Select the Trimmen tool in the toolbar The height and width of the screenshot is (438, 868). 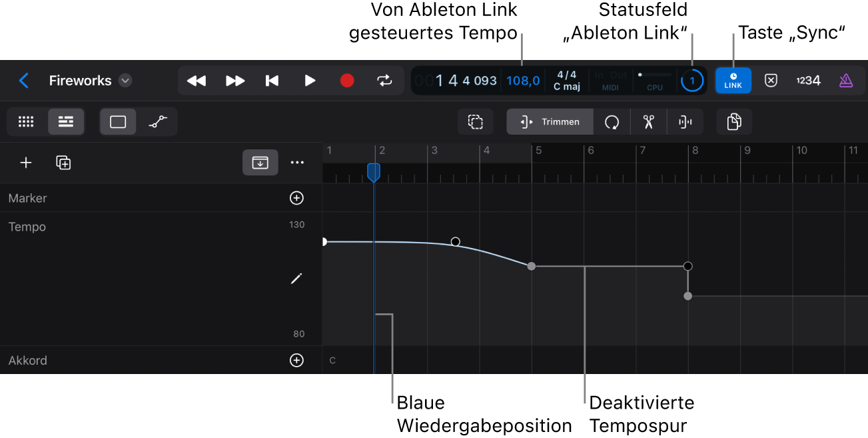550,121
